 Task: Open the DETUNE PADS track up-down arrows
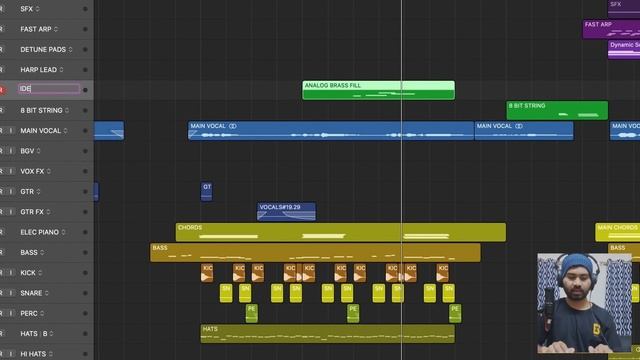(70, 49)
